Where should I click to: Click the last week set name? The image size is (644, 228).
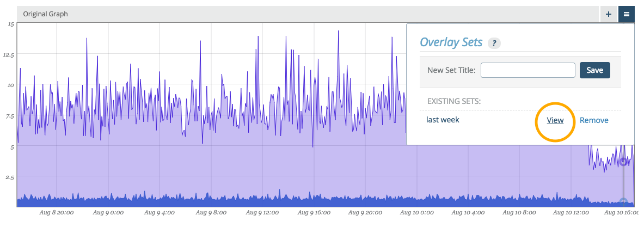[443, 120]
